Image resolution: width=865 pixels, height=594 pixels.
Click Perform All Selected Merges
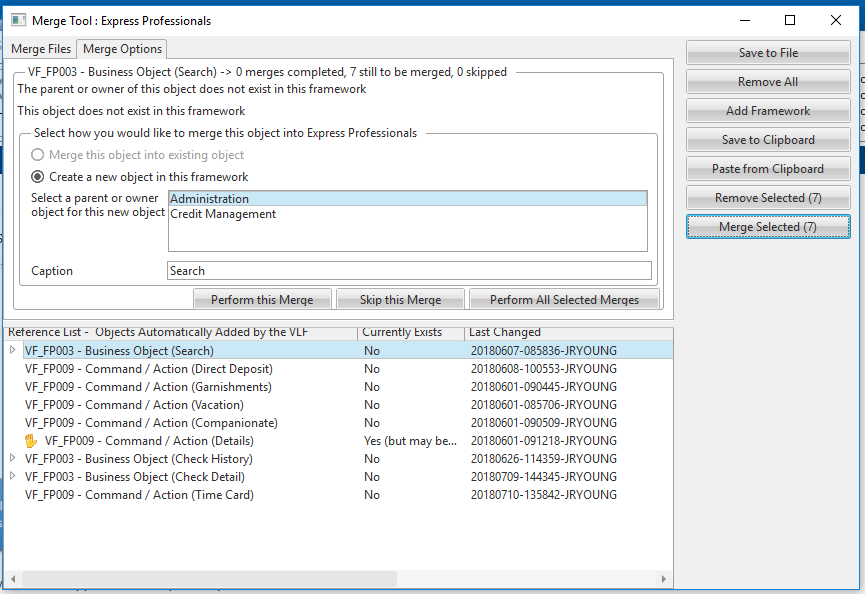click(563, 298)
